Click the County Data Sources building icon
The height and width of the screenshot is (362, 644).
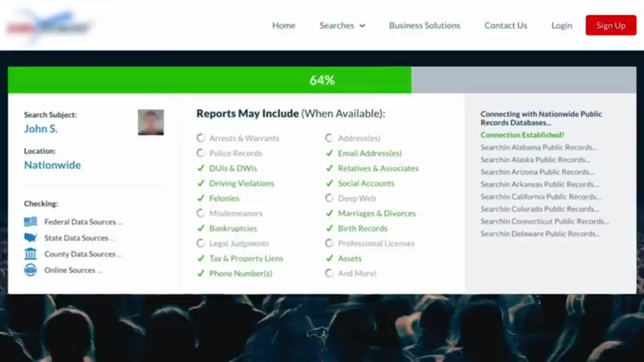click(30, 254)
